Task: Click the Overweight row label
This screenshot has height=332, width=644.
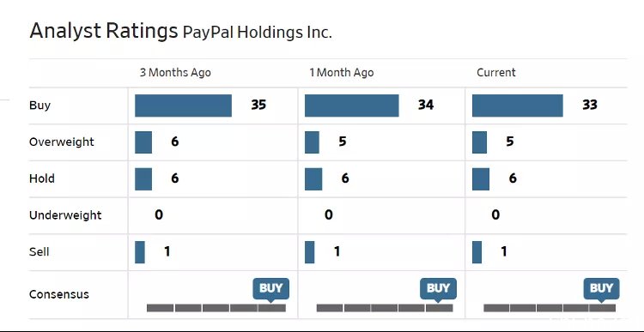Action: pos(62,142)
